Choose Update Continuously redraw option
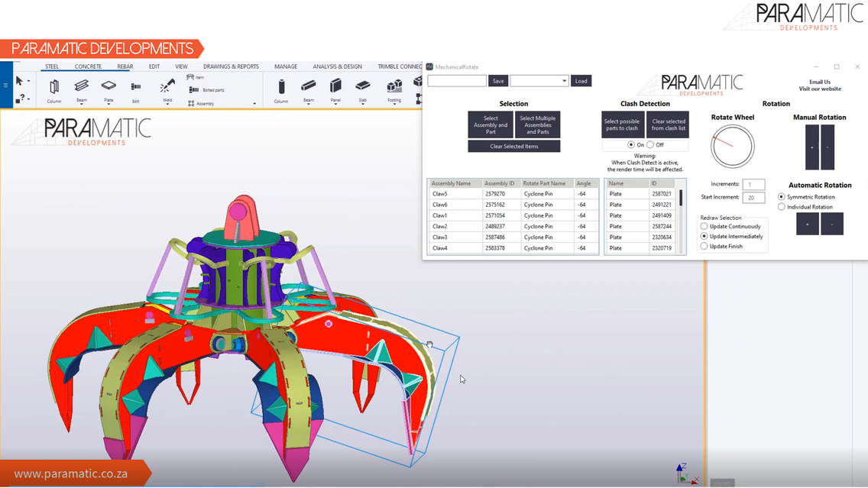868x488 pixels. click(704, 226)
